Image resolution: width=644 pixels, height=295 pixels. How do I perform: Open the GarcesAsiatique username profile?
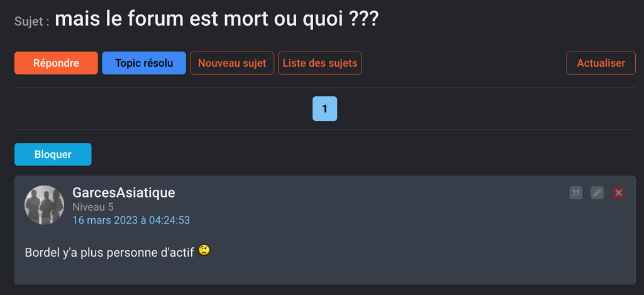point(123,192)
